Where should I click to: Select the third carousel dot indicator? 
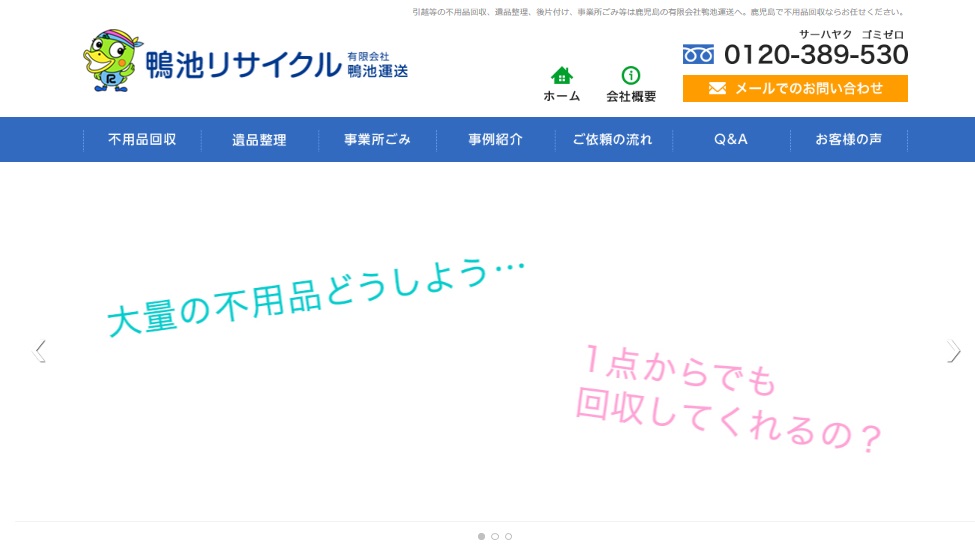[x=508, y=537]
